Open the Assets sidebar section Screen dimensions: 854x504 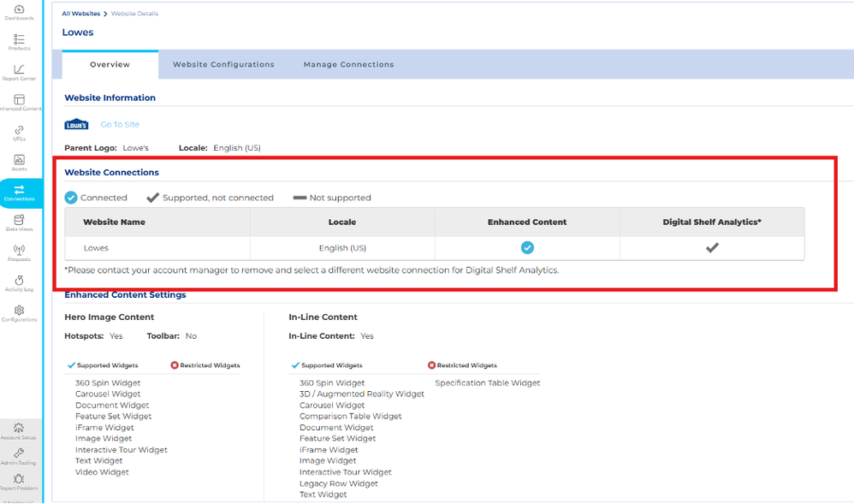[19, 163]
